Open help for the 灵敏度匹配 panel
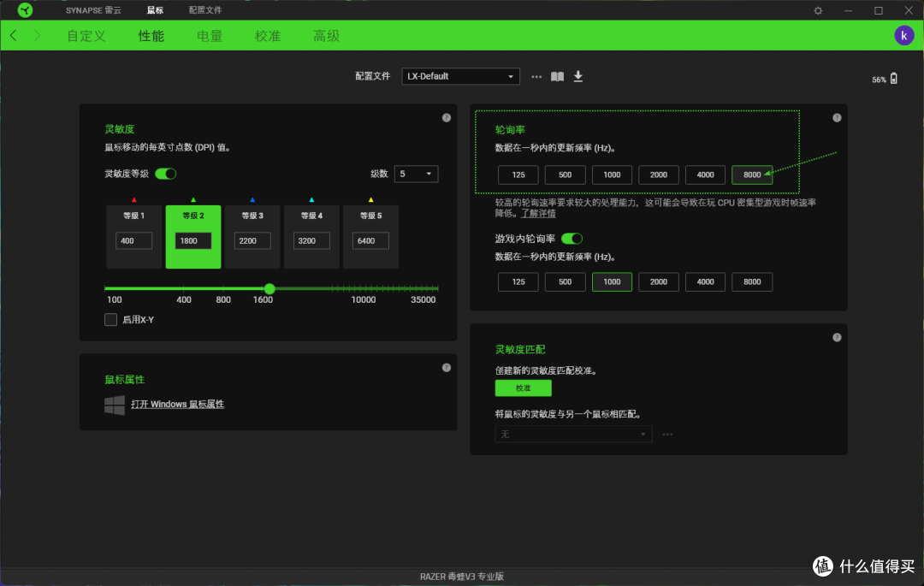 click(837, 337)
